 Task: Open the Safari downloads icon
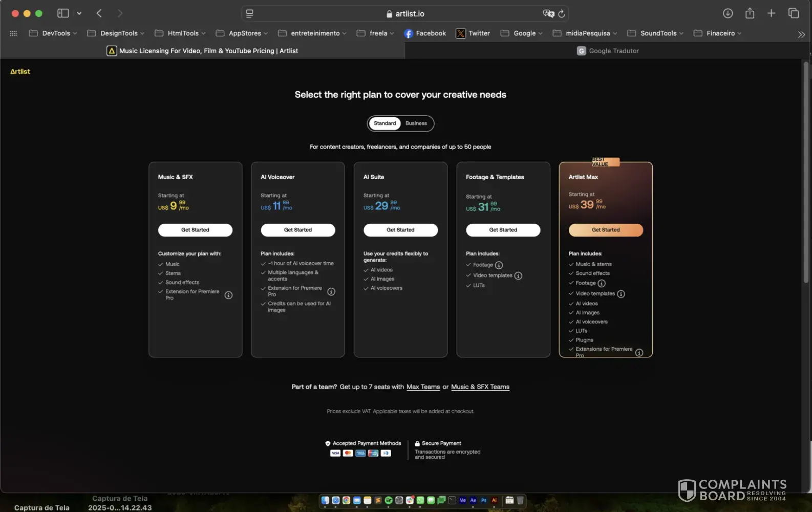coord(728,13)
